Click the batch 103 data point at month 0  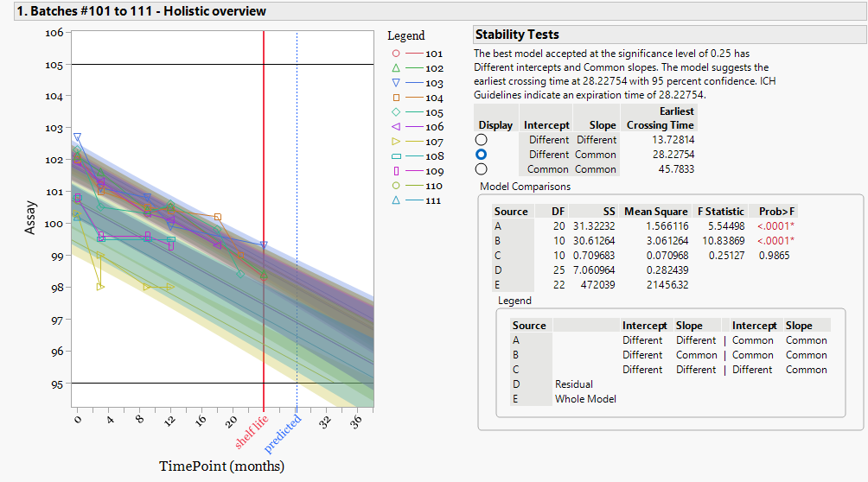pos(78,136)
